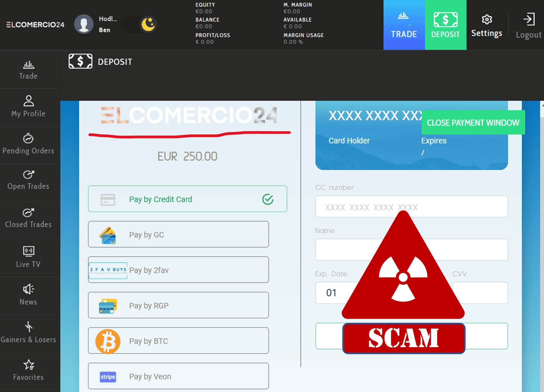This screenshot has width=544, height=392.
Task: Click the Expires label on card preview
Action: click(x=434, y=141)
